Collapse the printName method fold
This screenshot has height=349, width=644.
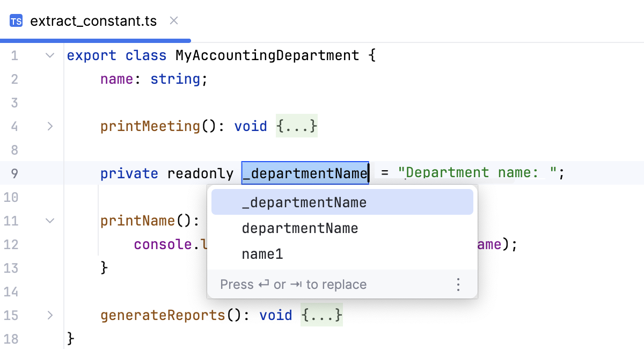tap(49, 221)
